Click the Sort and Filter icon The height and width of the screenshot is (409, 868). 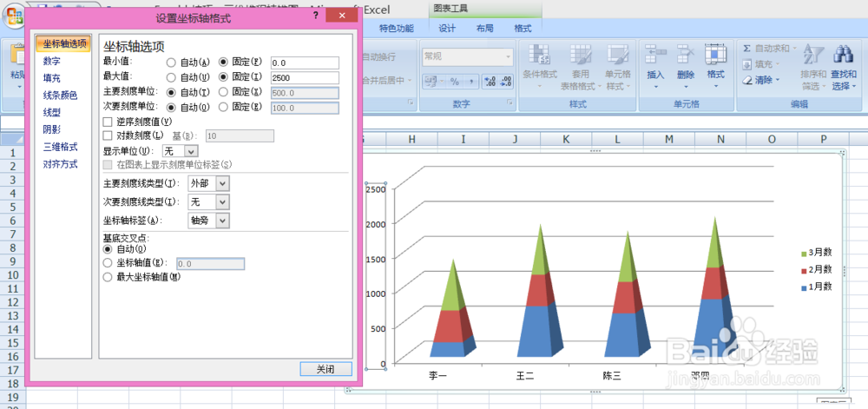(814, 55)
